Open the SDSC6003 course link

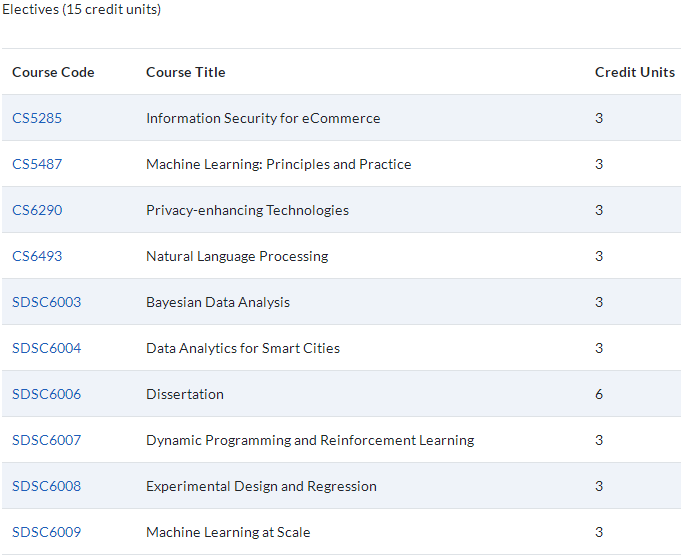tap(46, 302)
